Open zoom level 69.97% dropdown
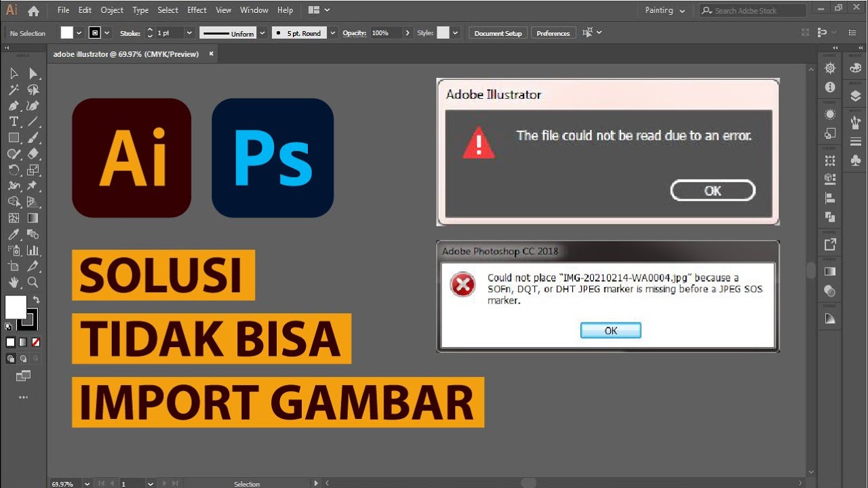 pos(87,484)
